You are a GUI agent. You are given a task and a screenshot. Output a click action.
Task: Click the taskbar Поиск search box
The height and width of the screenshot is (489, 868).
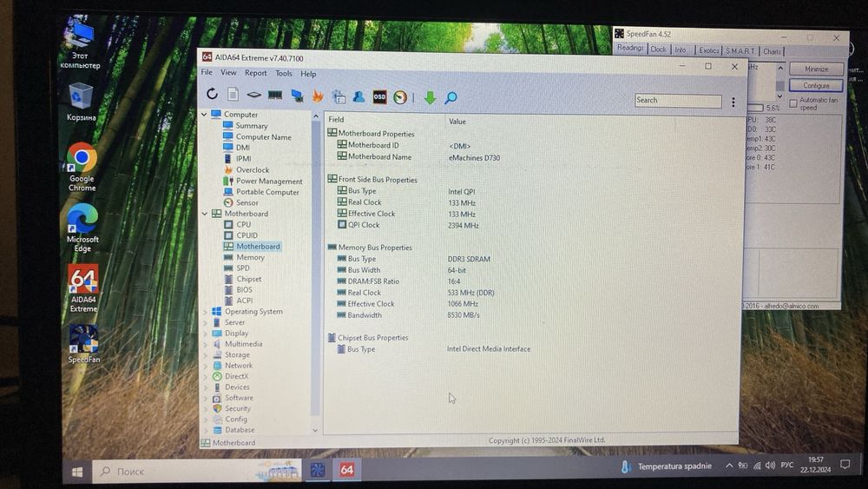click(x=197, y=471)
